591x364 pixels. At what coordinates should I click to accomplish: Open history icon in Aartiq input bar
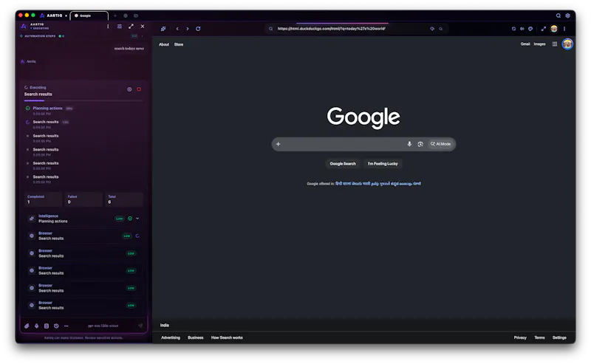pyautogui.click(x=56, y=326)
